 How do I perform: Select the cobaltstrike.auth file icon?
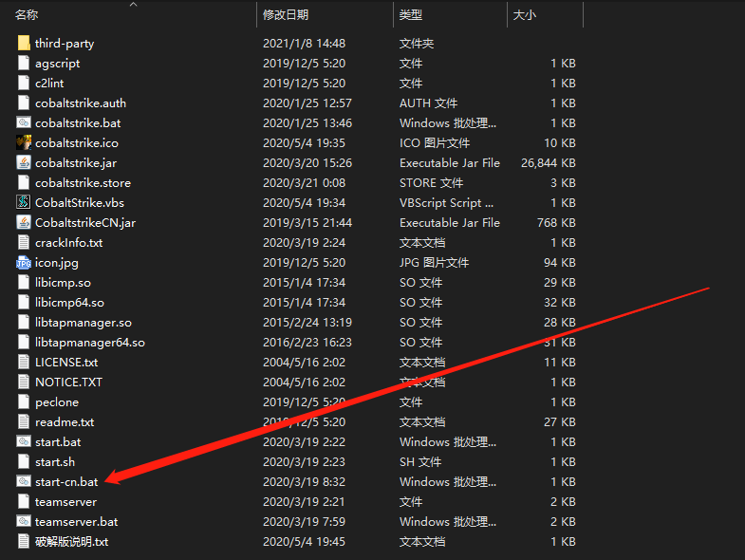pos(24,103)
